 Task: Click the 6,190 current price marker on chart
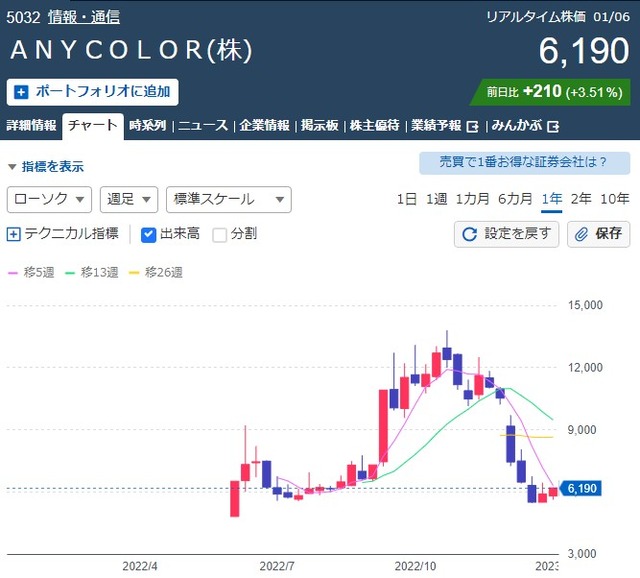point(580,489)
